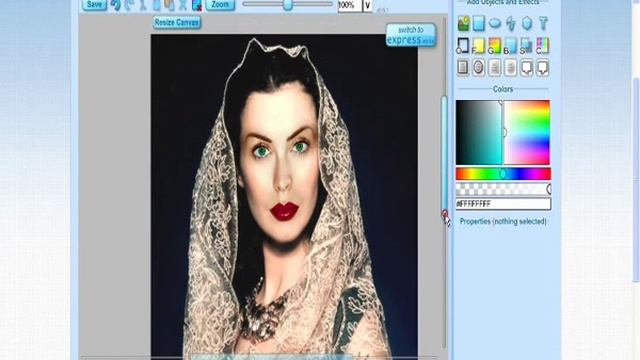Screen dimensions: 640x360
Task: Click the Resize Canvas button
Action: tap(177, 22)
